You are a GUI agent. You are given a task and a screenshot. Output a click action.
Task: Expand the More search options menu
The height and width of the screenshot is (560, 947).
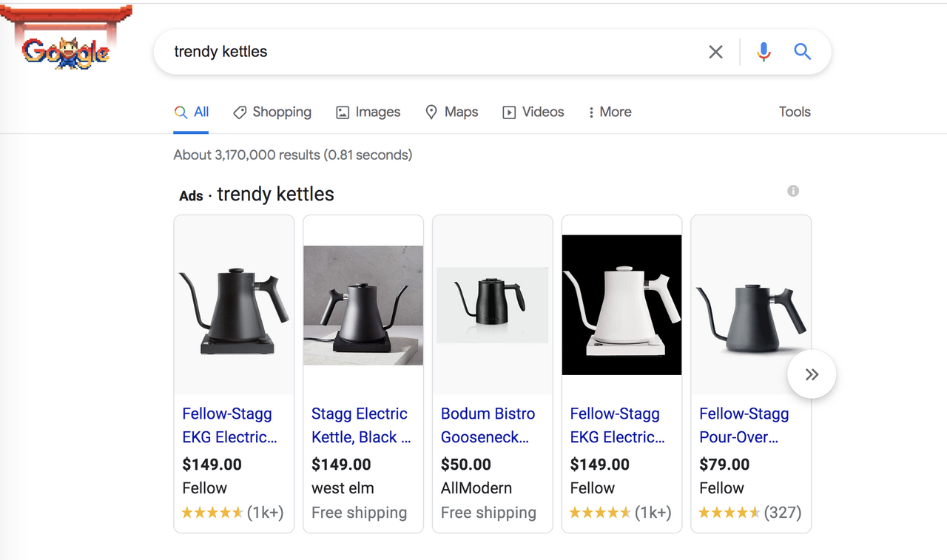click(x=609, y=112)
